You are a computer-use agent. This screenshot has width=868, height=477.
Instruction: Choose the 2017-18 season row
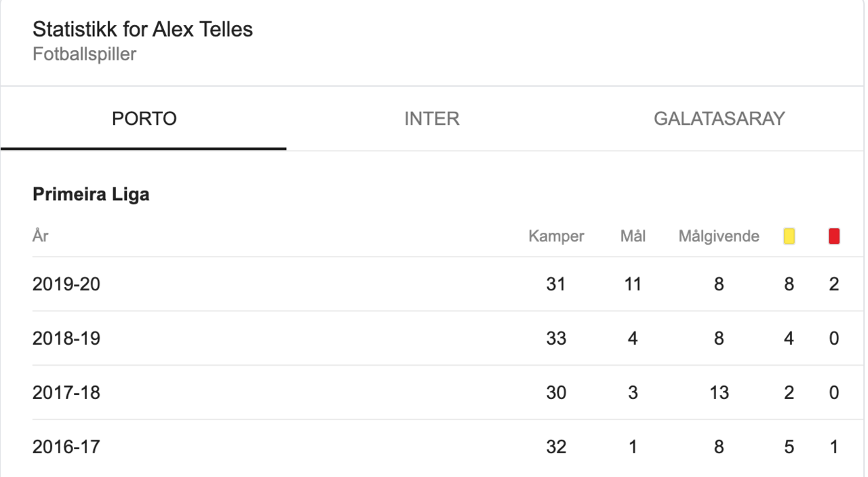(434, 392)
